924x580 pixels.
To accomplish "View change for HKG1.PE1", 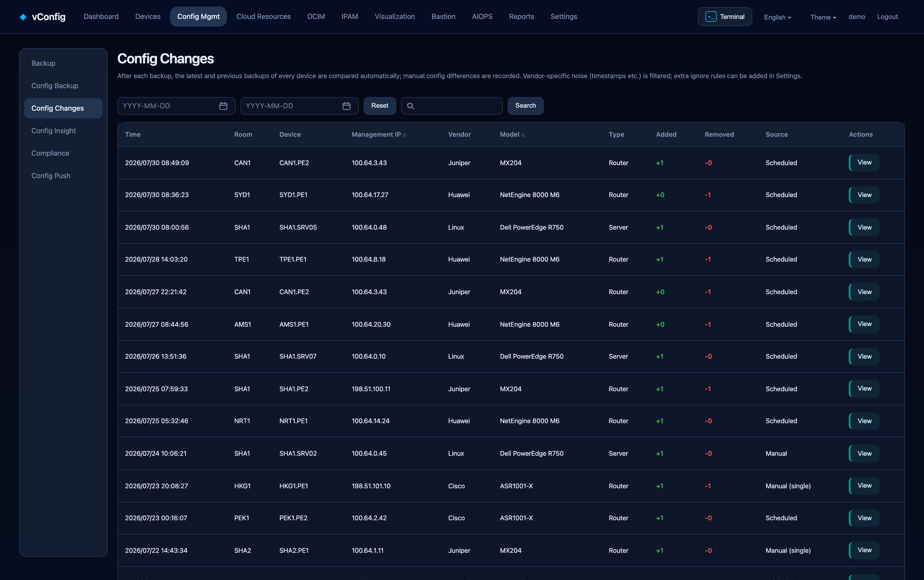I will click(x=864, y=486).
